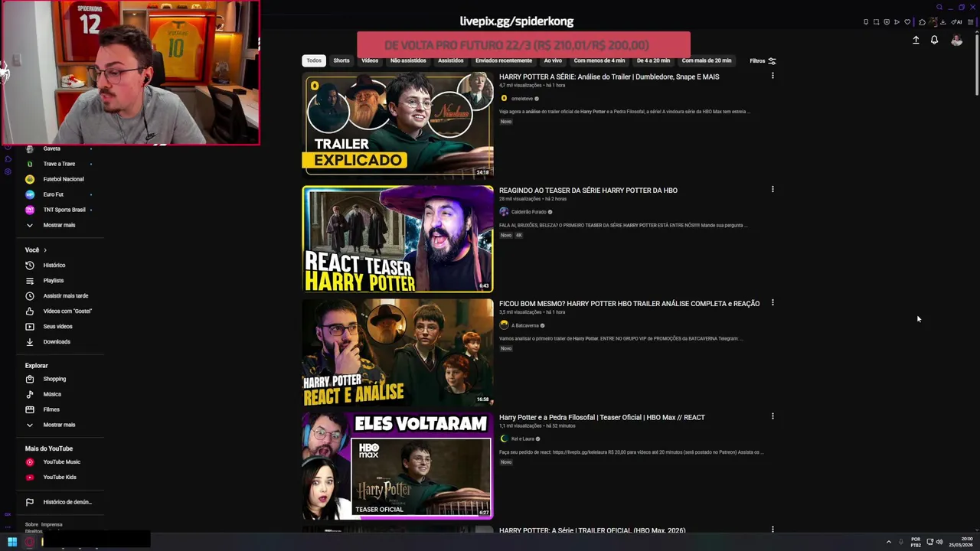
Task: Open the browser downloads icon
Action: coord(942,22)
